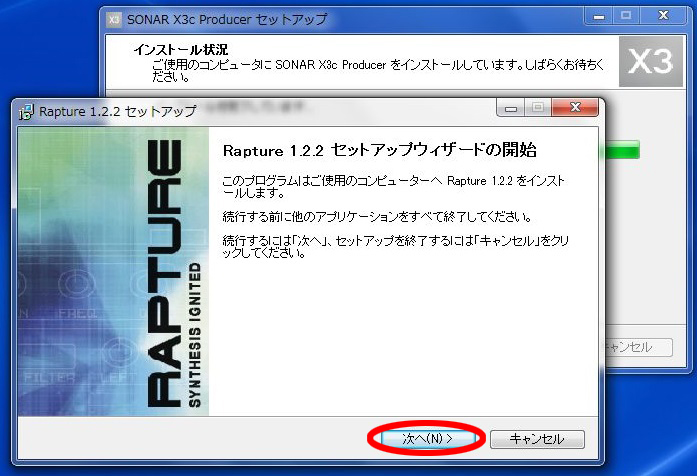Click heading 'Rapture 1.2.2 セットアップウィザードの開始'

point(379,150)
